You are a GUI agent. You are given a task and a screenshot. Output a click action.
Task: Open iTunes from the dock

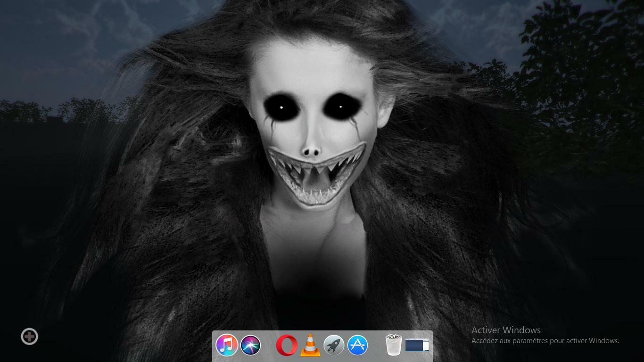point(227,346)
